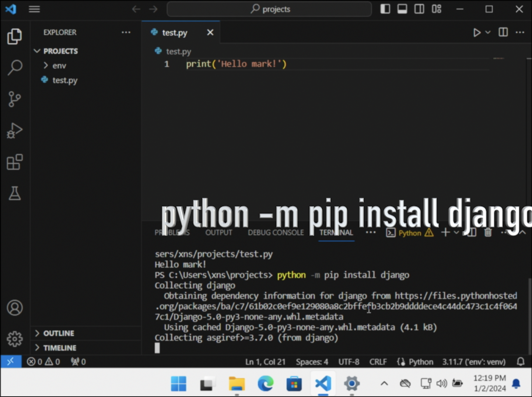Split the editor to the right
This screenshot has width=532, height=397.
click(x=503, y=32)
